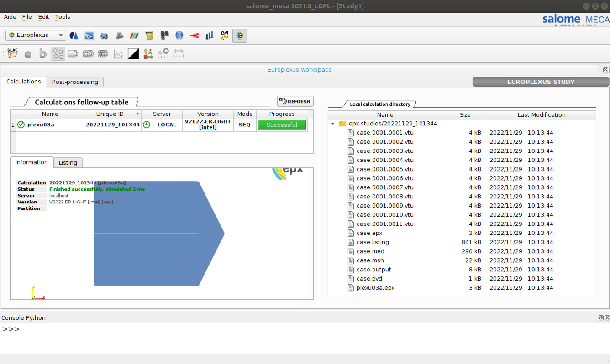Toggle the four-circles toolbar button

(58, 54)
